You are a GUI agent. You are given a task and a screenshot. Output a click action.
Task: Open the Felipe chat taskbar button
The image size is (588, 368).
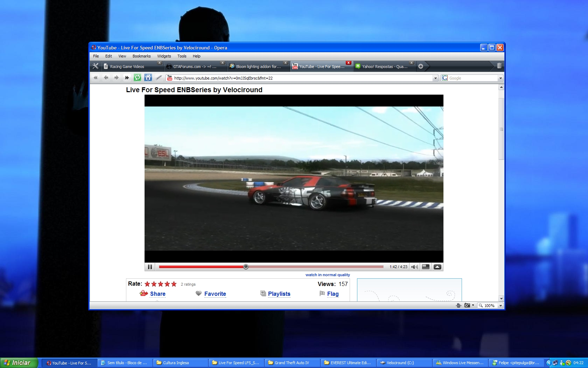tap(517, 363)
